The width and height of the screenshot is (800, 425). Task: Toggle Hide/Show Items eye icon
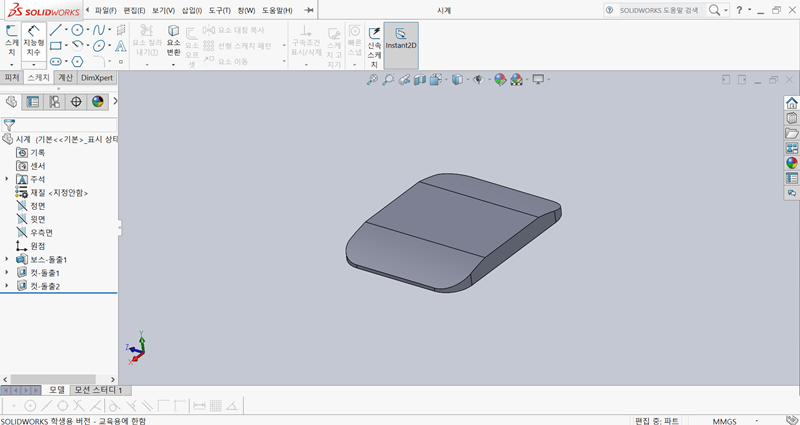[x=478, y=80]
